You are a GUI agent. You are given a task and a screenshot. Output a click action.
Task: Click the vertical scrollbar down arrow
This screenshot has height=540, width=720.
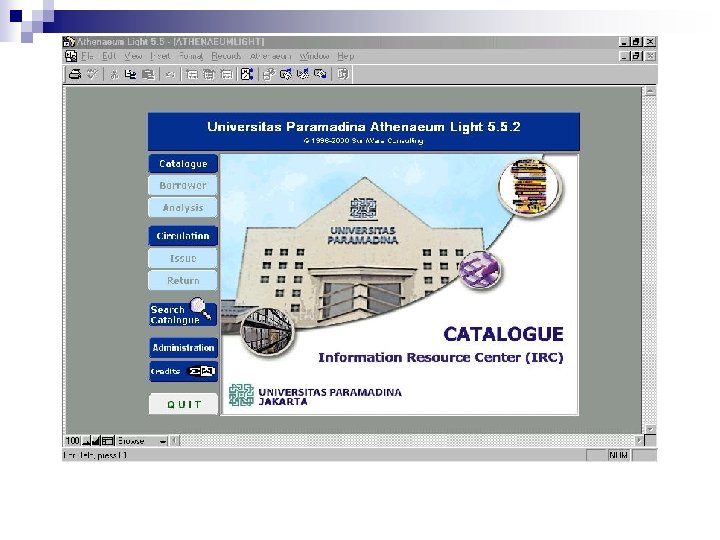click(650, 429)
